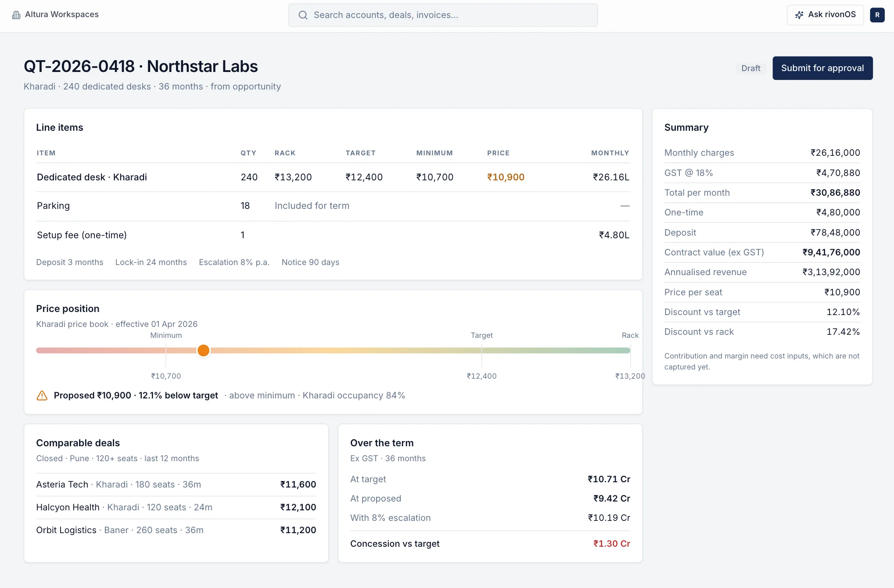
Task: Click the ₹10,700 minimum price in line items
Action: pyautogui.click(x=434, y=177)
